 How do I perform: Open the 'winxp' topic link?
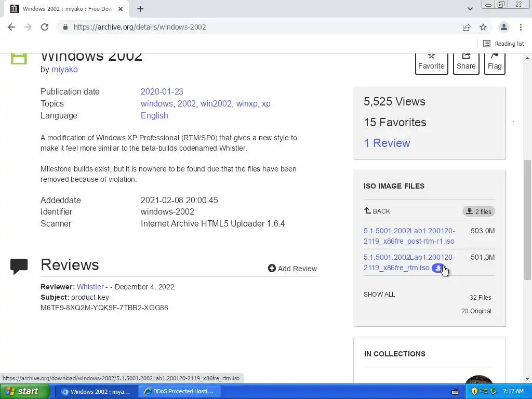tap(247, 103)
